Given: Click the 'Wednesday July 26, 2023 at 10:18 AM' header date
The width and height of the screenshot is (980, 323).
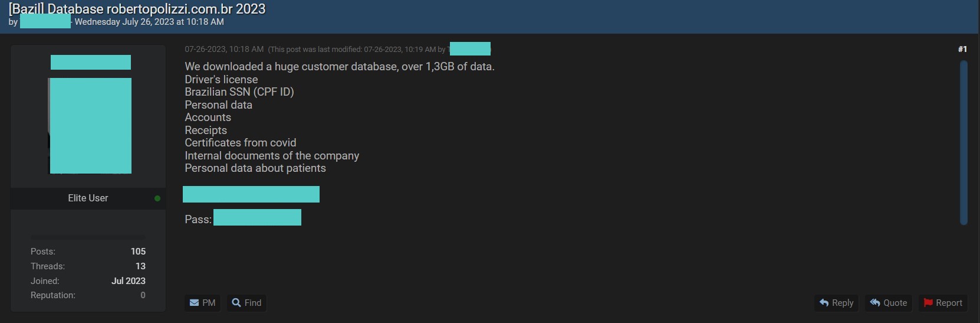Looking at the screenshot, I should click(149, 22).
